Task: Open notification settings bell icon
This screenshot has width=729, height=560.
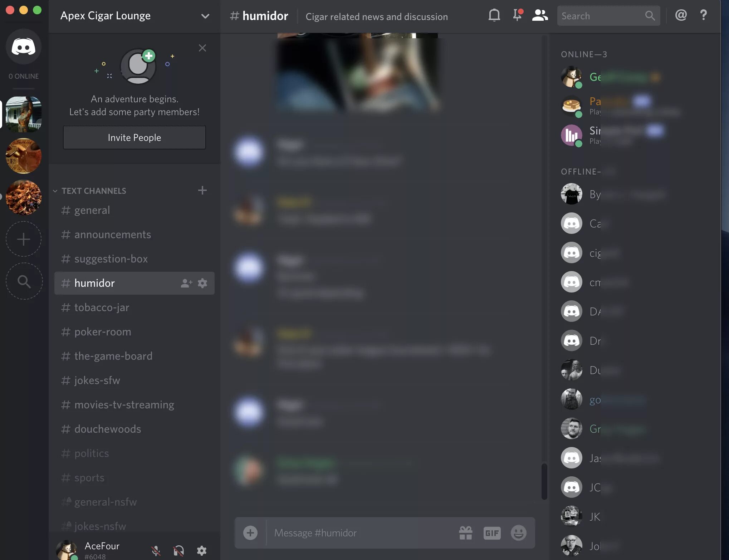Action: click(x=494, y=15)
